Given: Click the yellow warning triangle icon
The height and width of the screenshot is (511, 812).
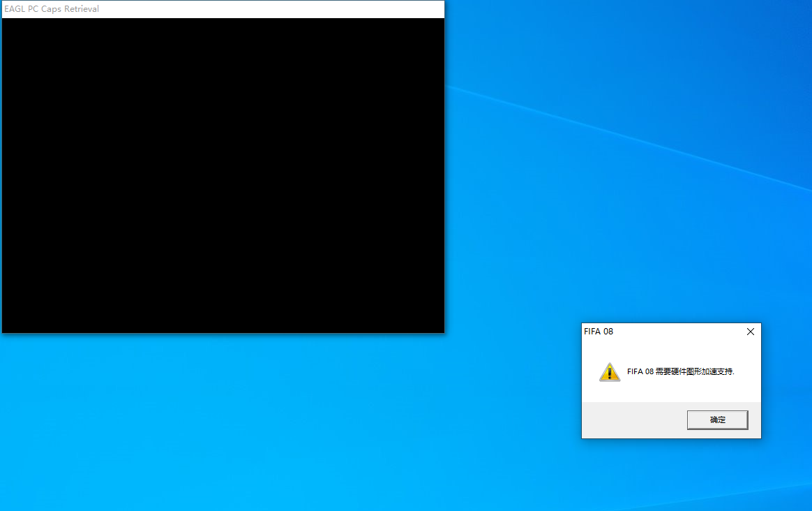Looking at the screenshot, I should tap(610, 372).
